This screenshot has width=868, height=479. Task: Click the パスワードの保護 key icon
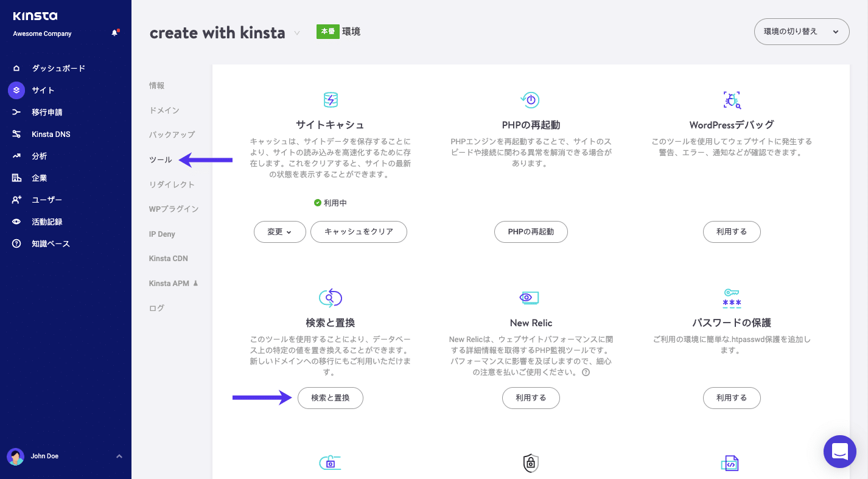pos(732,298)
